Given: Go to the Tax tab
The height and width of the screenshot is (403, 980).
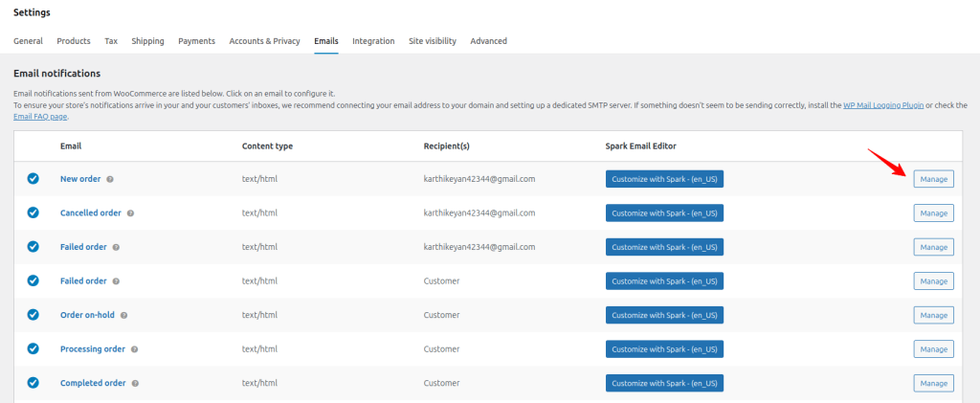Looking at the screenshot, I should pos(111,41).
